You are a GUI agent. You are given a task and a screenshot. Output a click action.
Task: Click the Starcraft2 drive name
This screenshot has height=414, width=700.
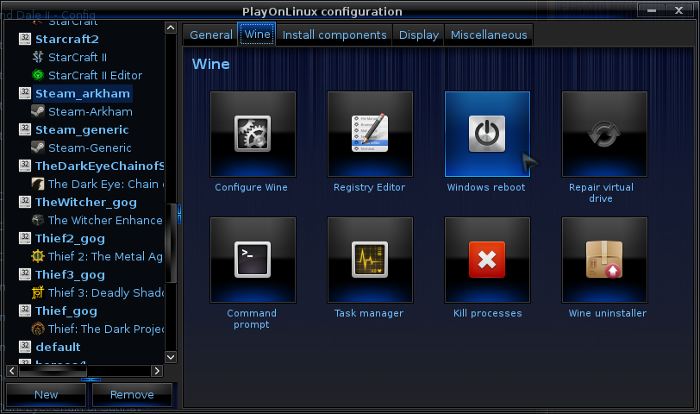click(67, 39)
